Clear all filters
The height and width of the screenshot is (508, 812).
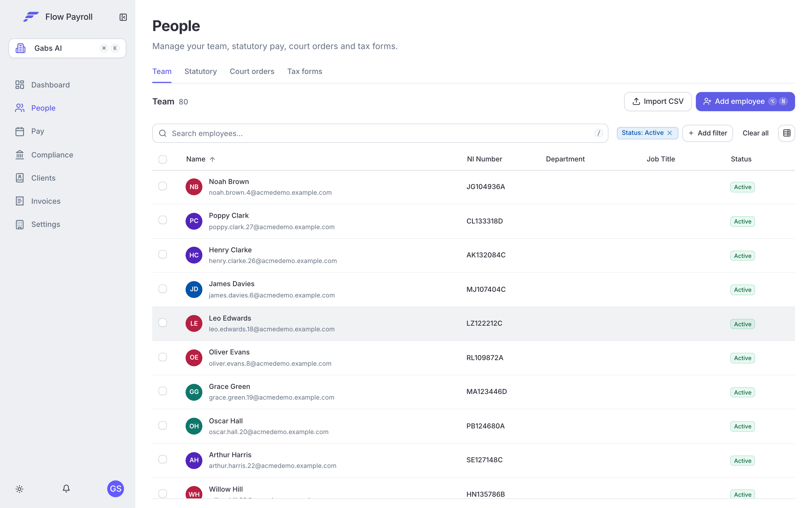tap(755, 133)
